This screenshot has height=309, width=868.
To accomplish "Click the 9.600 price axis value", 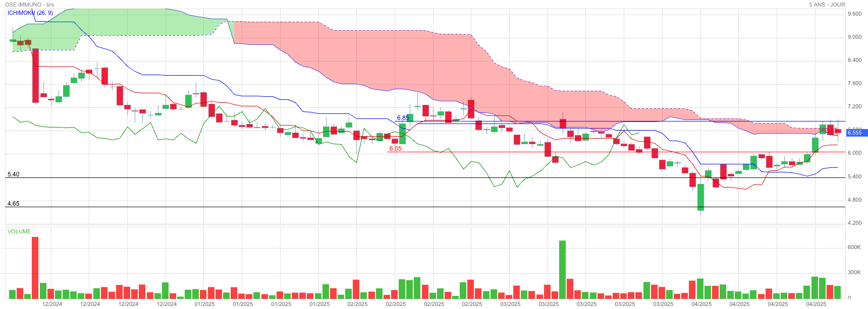I will 855,14.
